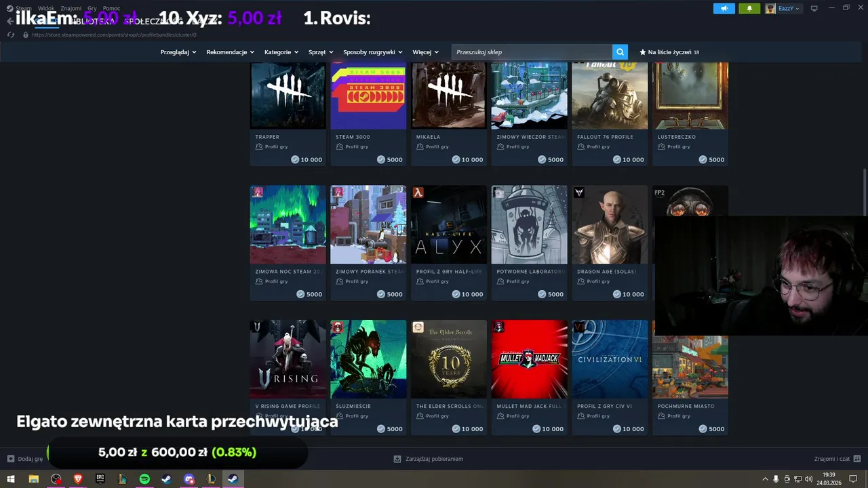The height and width of the screenshot is (488, 868).
Task: Click the wishlist star icon
Action: (x=643, y=52)
